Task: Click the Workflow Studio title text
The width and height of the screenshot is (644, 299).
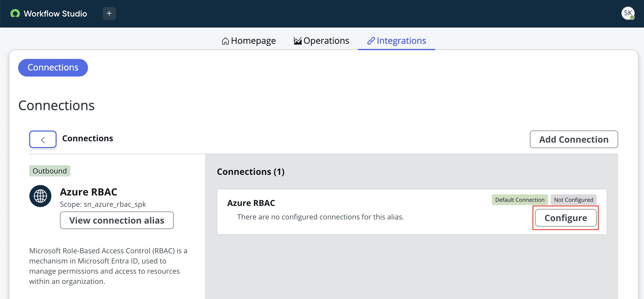Action: (x=56, y=13)
